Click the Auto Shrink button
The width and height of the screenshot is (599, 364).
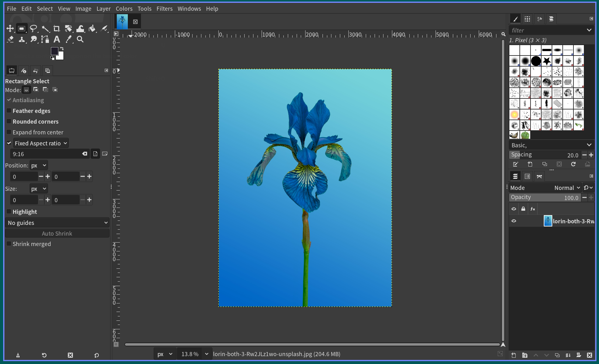click(x=57, y=233)
